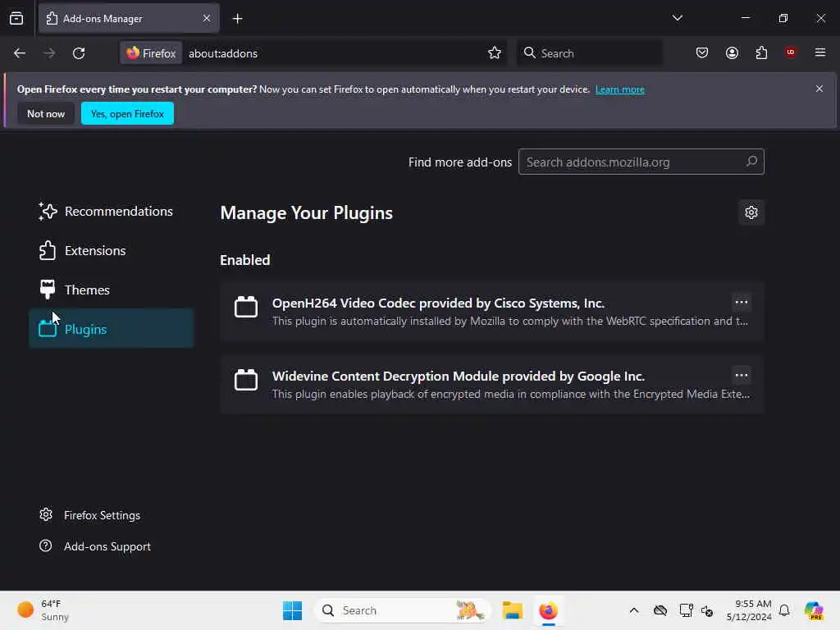Click the Manage Your Plugins heading
The height and width of the screenshot is (630, 840).
pyautogui.click(x=307, y=213)
